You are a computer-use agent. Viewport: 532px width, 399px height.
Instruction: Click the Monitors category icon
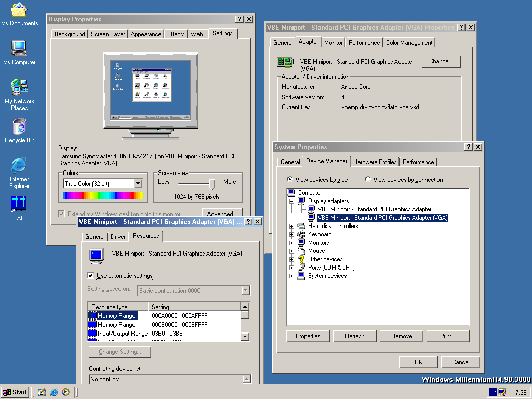pyautogui.click(x=301, y=243)
